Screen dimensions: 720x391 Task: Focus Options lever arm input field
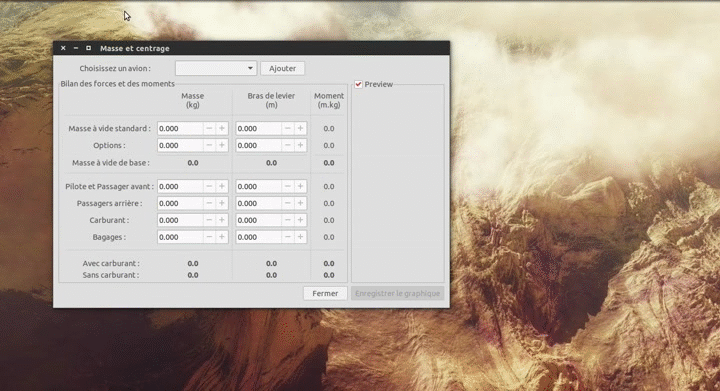[259, 145]
